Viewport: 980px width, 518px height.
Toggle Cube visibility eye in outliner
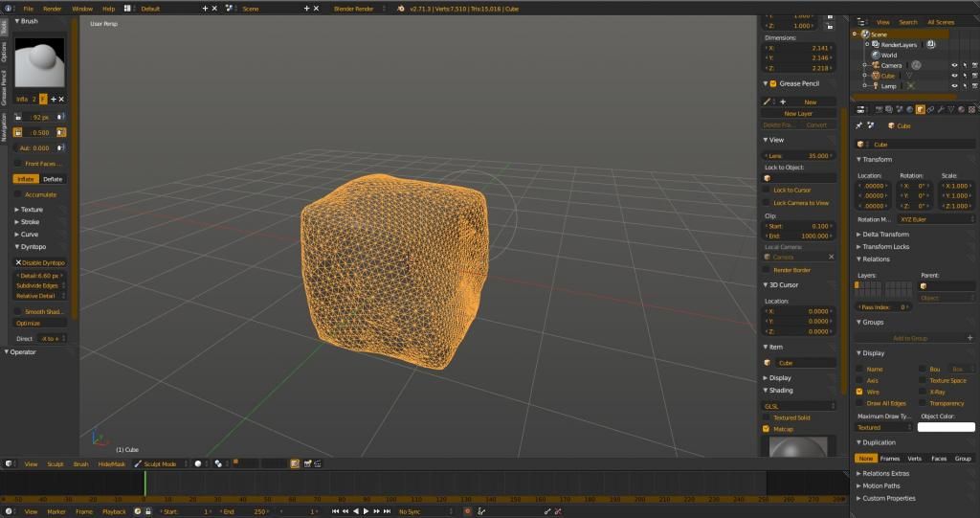tap(954, 76)
